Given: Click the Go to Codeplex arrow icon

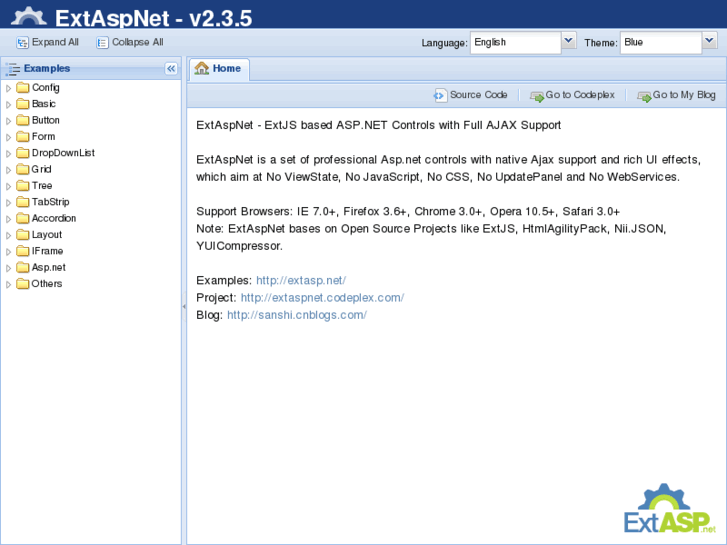Looking at the screenshot, I should point(537,96).
